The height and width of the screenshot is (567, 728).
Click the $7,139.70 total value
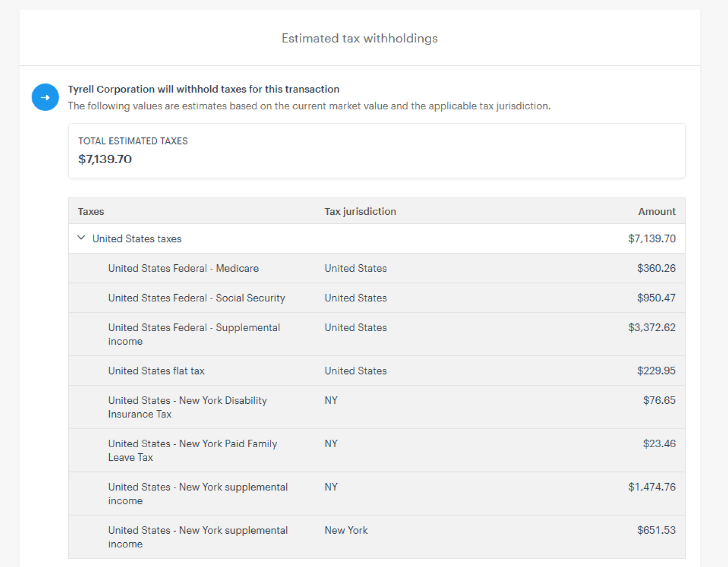click(x=105, y=159)
